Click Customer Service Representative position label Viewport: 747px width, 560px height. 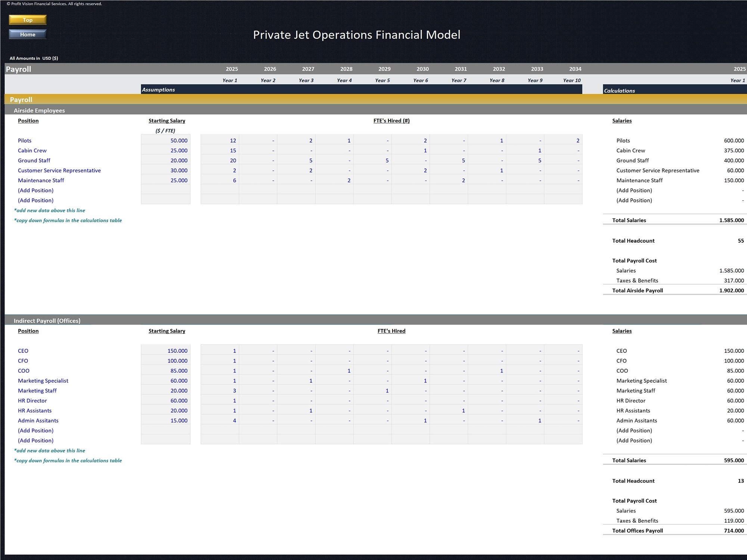coord(59,170)
